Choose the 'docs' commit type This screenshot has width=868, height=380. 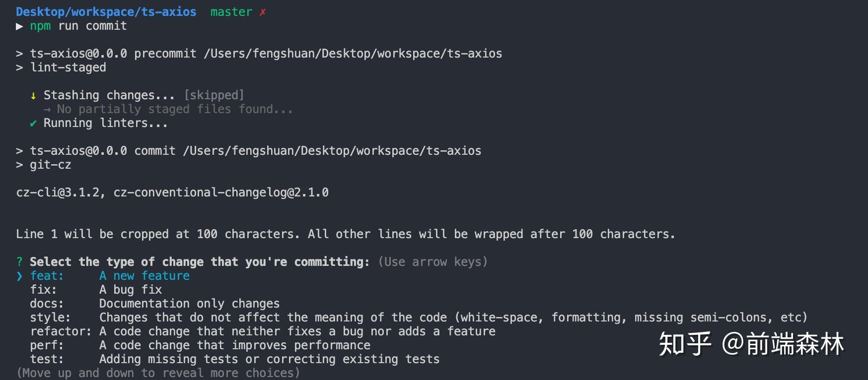[47, 304]
